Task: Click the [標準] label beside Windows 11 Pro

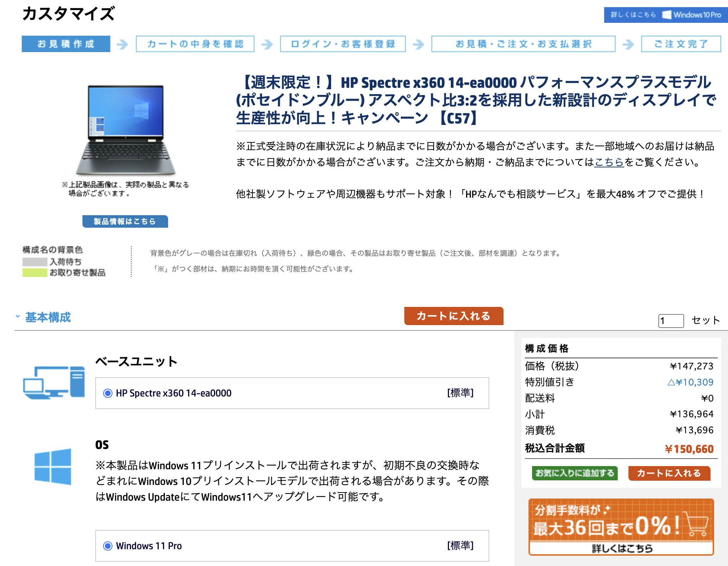Action: point(460,546)
